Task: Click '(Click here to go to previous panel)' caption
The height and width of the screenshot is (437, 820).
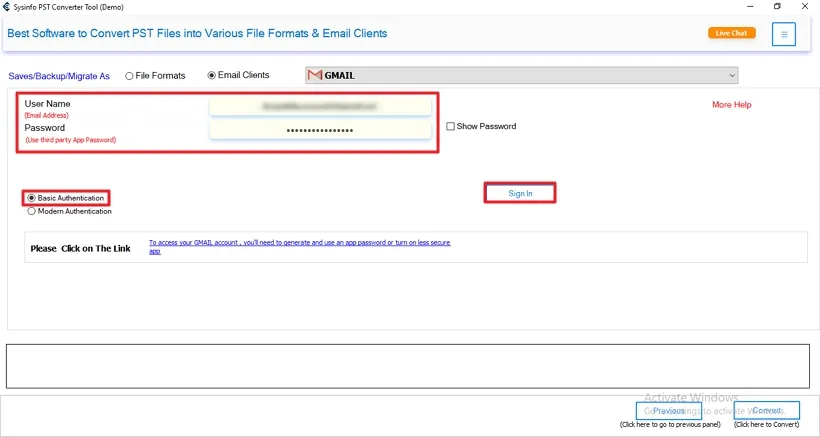Action: tap(670, 424)
